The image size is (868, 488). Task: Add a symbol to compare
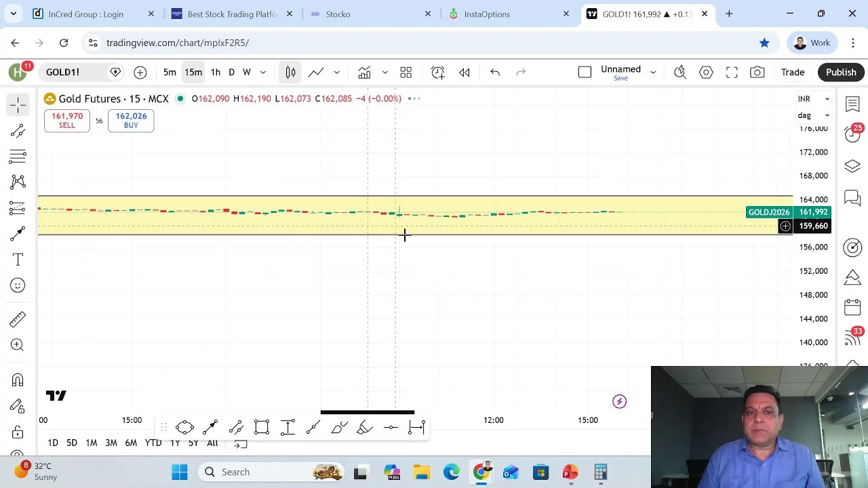point(140,73)
